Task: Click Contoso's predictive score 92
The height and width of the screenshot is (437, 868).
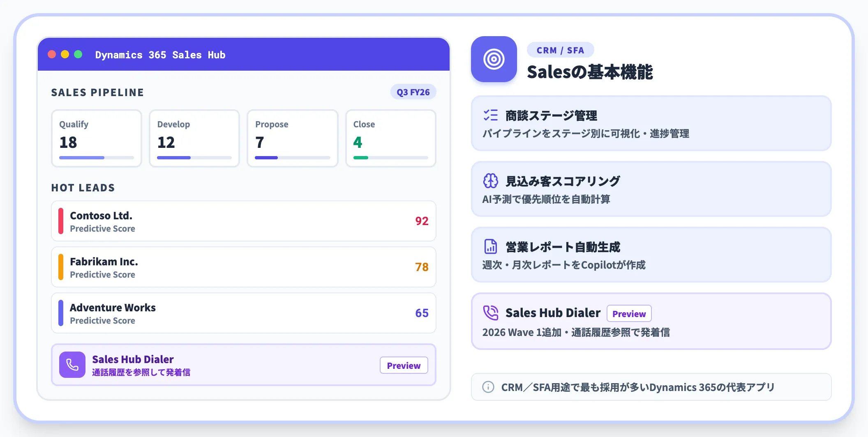Action: 422,221
